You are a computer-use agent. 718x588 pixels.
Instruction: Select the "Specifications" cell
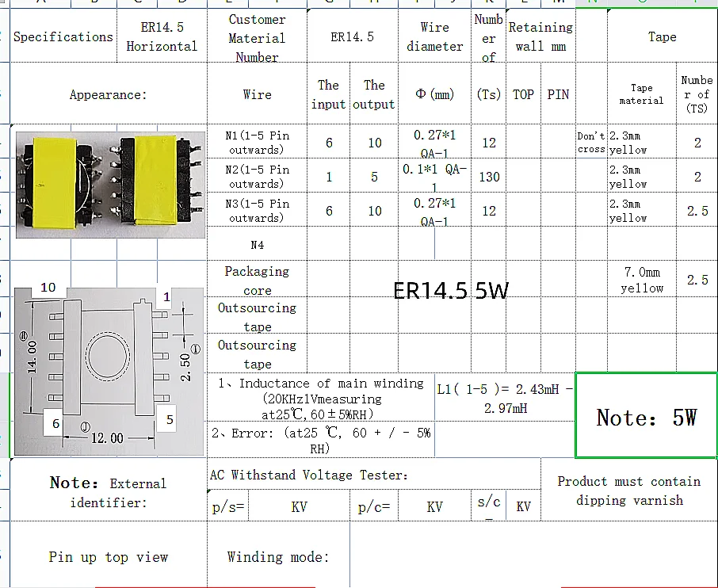tap(63, 36)
